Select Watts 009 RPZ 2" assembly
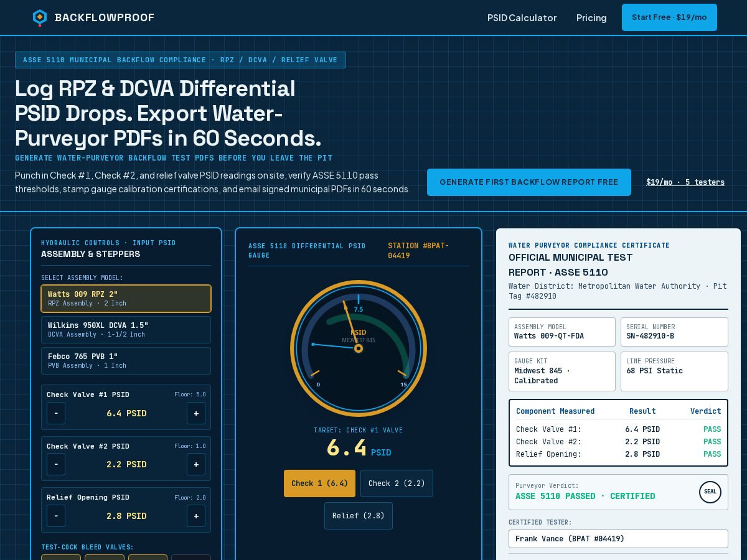 click(126, 299)
